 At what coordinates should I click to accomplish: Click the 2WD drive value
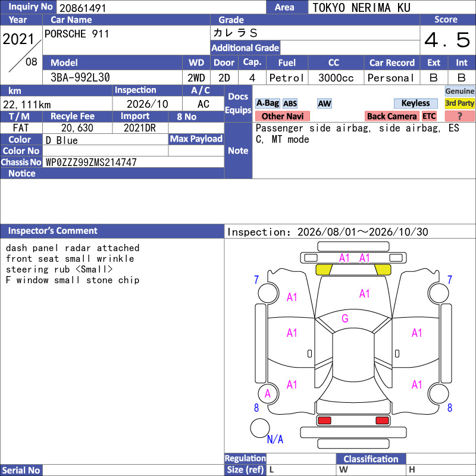pyautogui.click(x=196, y=78)
